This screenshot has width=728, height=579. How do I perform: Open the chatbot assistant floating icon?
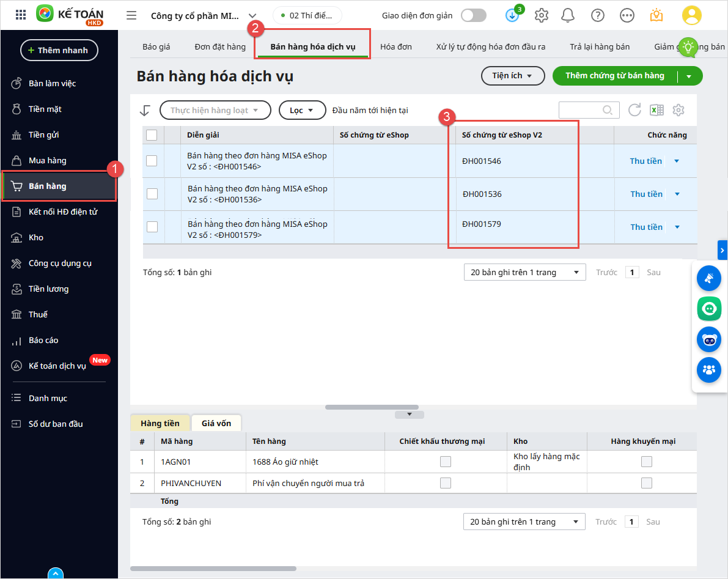tap(709, 339)
